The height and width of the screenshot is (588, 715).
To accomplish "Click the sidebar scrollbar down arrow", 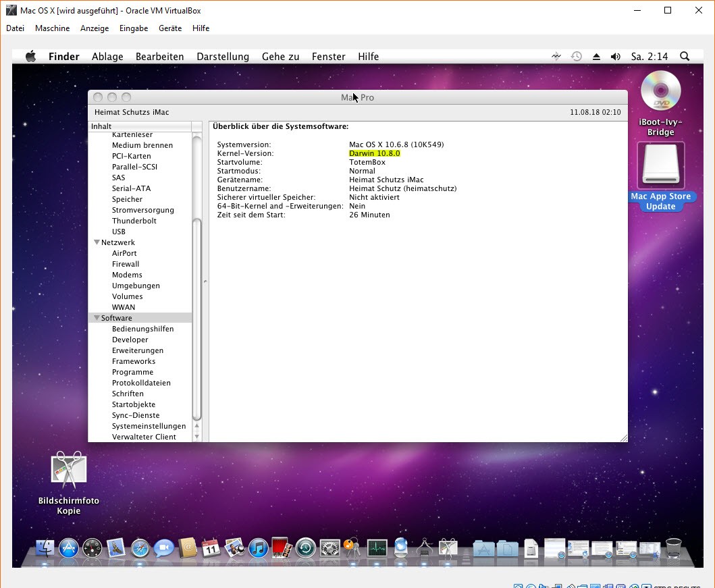I will [197, 436].
